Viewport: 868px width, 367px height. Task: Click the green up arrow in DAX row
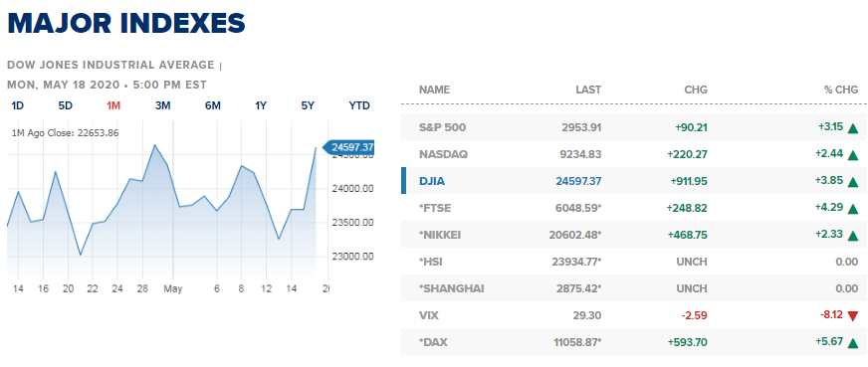[852, 343]
